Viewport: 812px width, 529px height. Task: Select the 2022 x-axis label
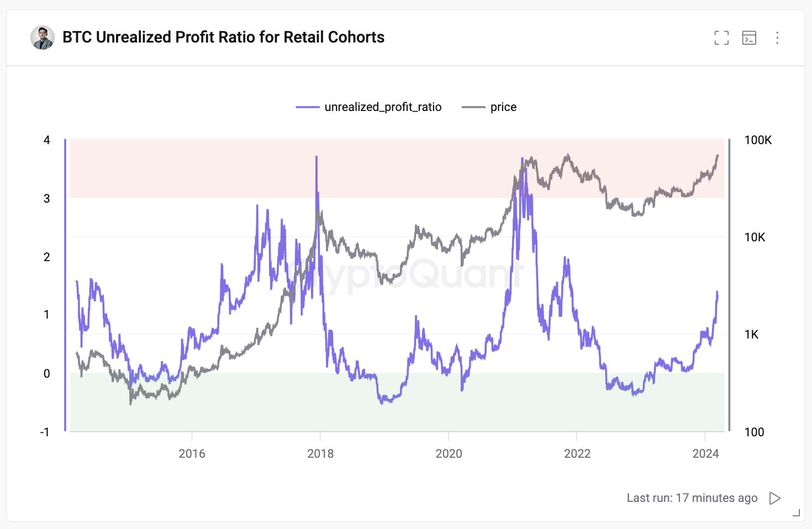[577, 454]
